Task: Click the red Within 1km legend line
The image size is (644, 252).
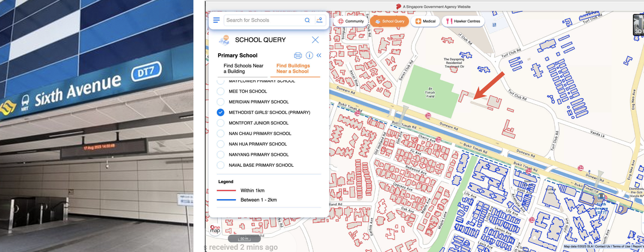Action: [226, 190]
